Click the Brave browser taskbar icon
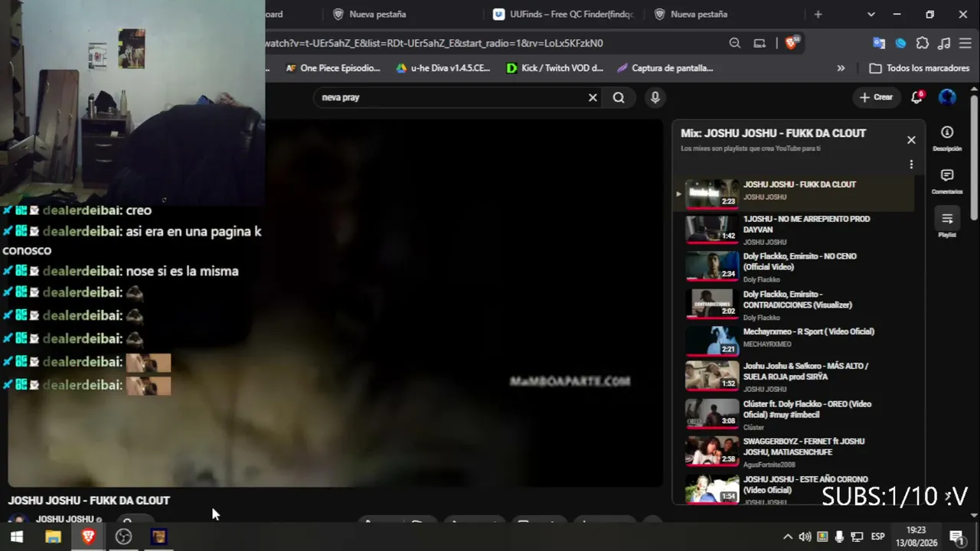 click(x=88, y=536)
